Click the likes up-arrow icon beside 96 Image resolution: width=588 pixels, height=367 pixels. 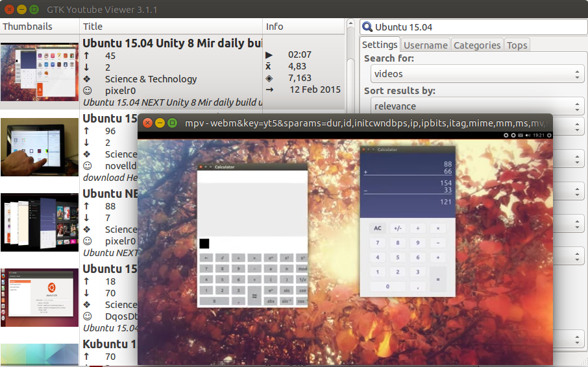86,131
